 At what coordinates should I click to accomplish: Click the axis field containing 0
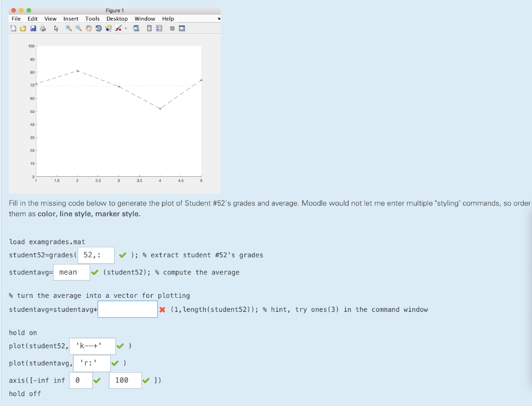pyautogui.click(x=81, y=380)
